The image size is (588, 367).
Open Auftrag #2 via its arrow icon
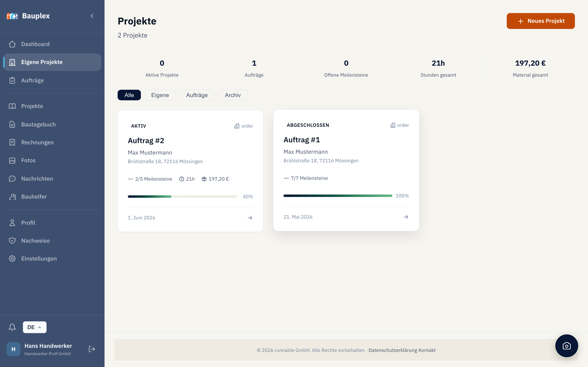(250, 218)
